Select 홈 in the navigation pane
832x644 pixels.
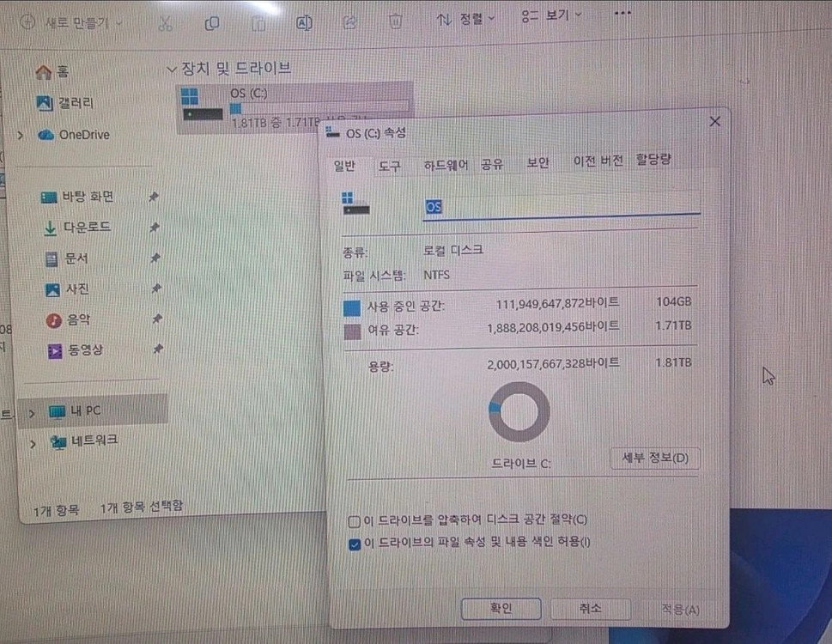pyautogui.click(x=52, y=71)
